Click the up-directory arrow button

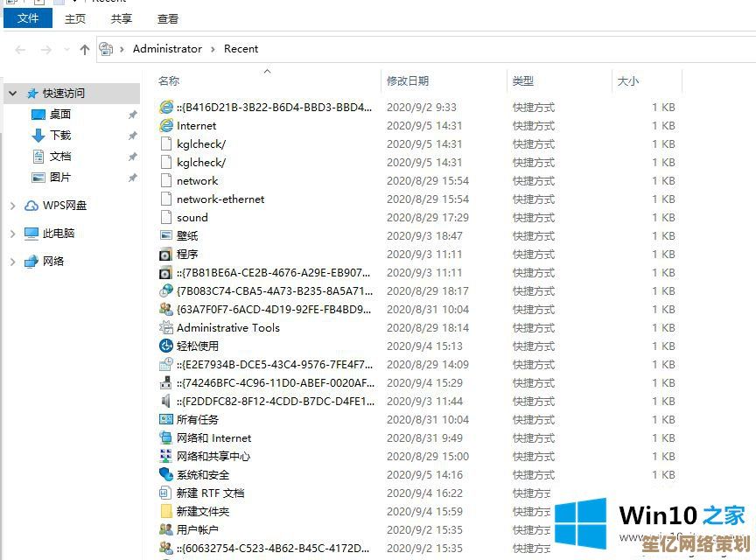85,50
